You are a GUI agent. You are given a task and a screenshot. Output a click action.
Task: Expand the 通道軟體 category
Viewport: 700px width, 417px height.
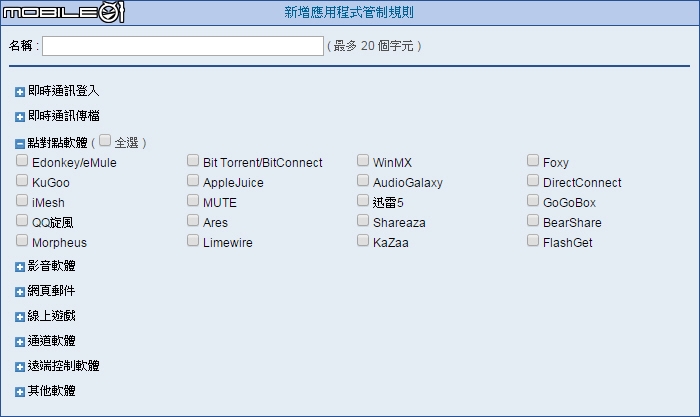20,342
